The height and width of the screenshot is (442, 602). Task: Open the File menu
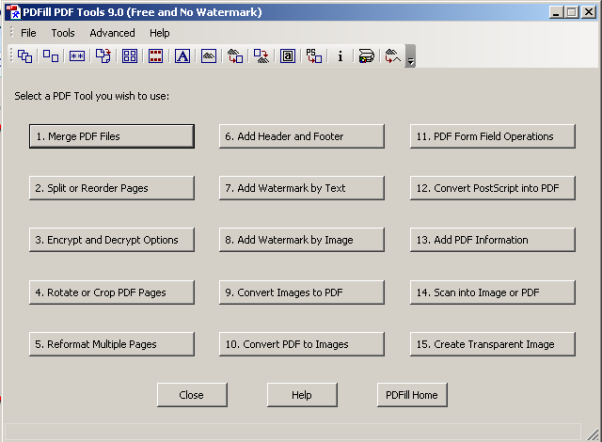[28, 33]
